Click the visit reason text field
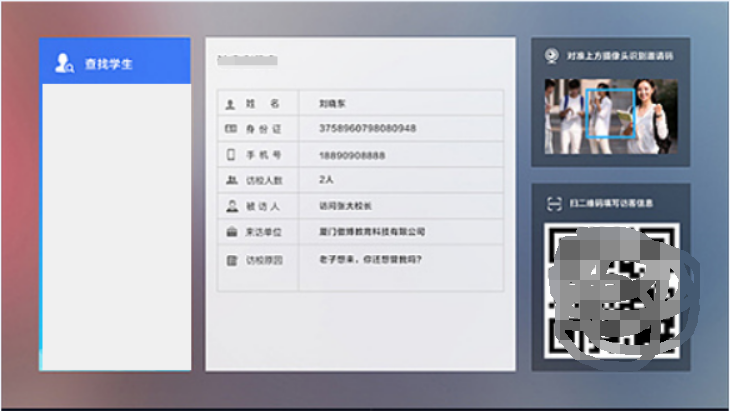Screen dimensions: 730x411 click(x=369, y=260)
